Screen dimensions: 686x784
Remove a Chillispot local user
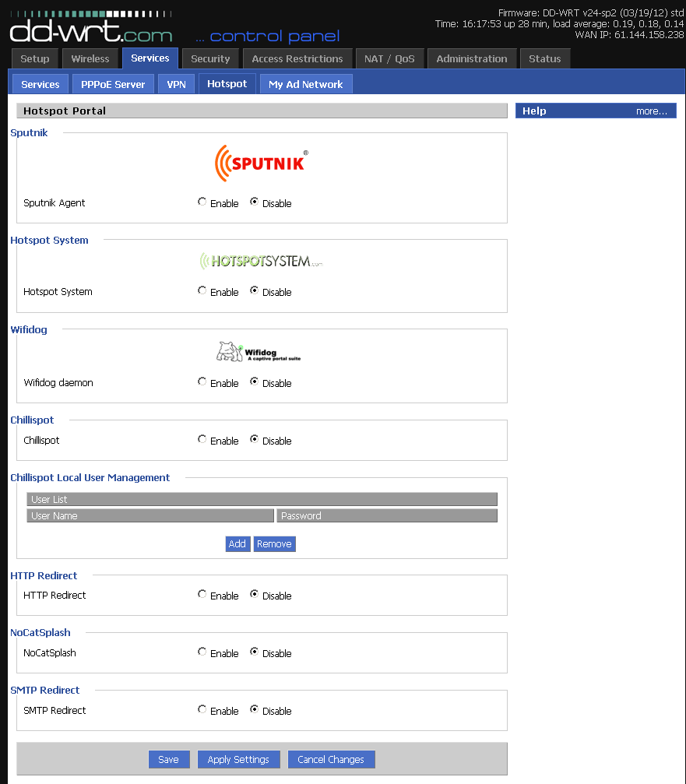point(275,544)
